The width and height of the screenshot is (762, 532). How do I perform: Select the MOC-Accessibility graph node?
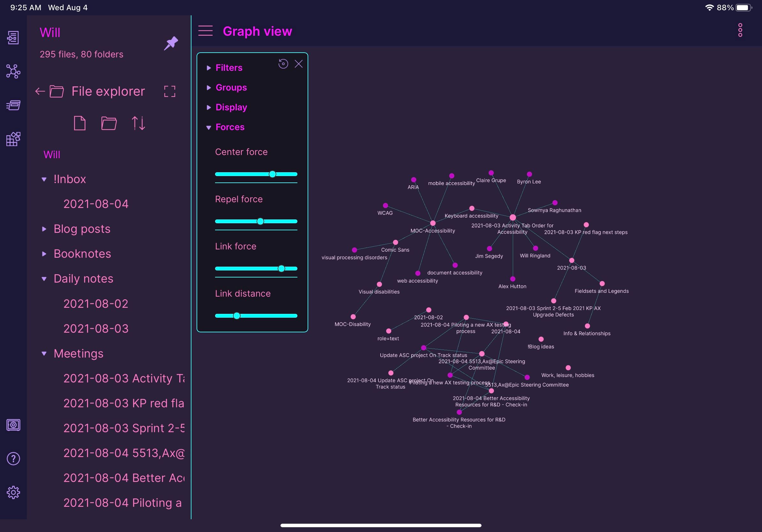(433, 223)
